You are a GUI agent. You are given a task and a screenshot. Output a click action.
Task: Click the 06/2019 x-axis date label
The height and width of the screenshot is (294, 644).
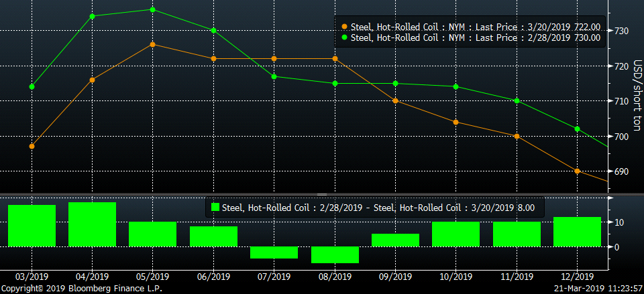click(x=213, y=277)
